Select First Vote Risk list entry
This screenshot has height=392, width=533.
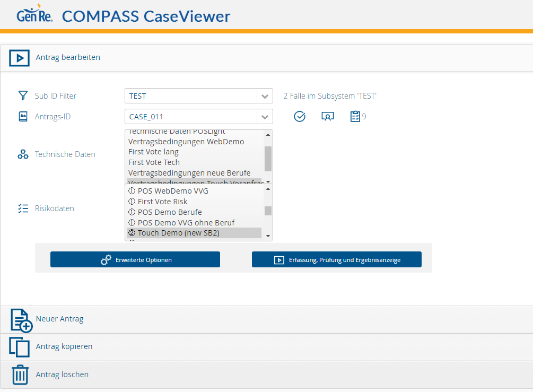click(195, 202)
